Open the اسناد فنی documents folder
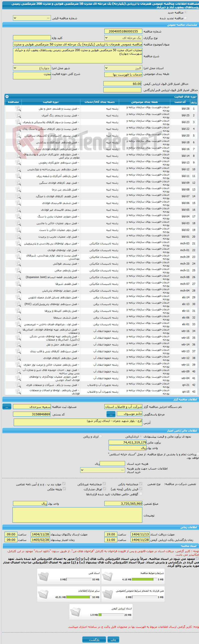 coord(43,577)
